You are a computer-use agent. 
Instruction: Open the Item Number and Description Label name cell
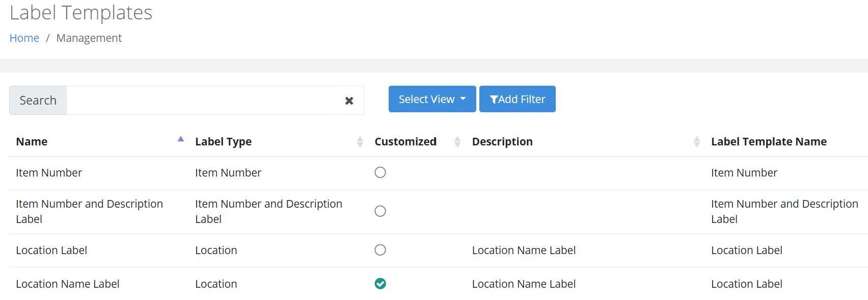(89, 211)
